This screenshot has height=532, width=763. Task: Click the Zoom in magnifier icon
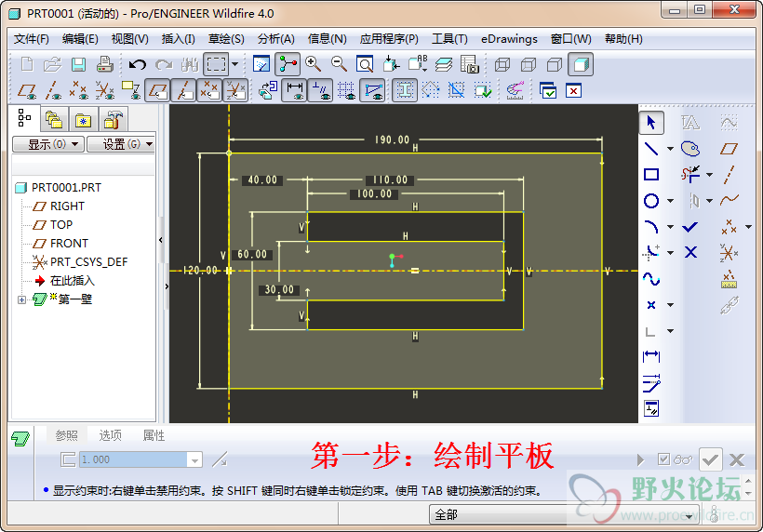pos(313,63)
